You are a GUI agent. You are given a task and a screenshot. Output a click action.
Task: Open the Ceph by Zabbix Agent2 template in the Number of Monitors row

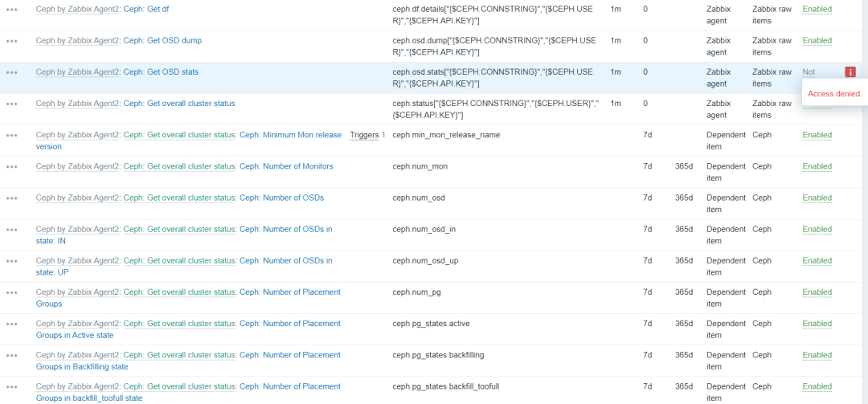pos(78,166)
